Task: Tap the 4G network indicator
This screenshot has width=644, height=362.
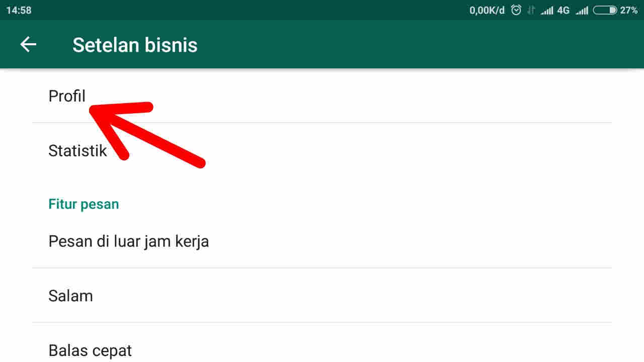Action: tap(563, 10)
